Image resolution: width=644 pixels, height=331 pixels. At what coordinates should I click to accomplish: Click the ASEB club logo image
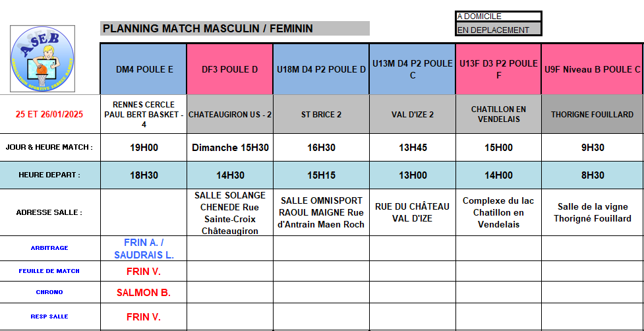click(43, 58)
